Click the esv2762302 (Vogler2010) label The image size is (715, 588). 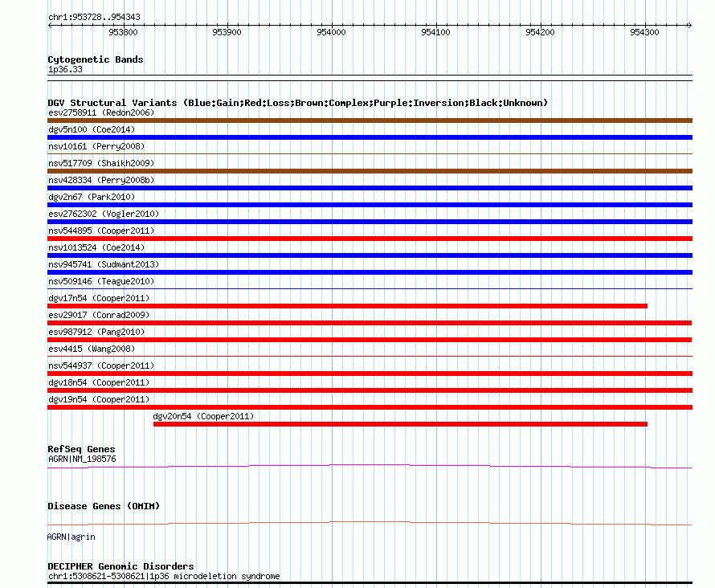(104, 214)
